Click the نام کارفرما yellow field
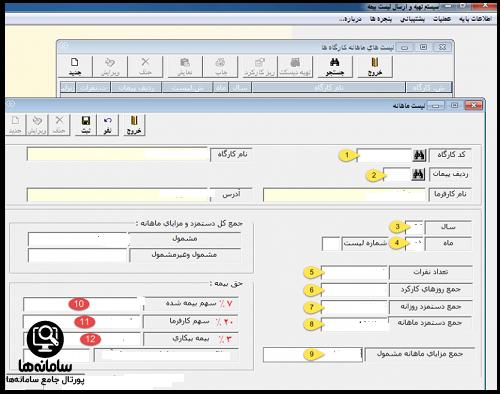The width and height of the screenshot is (500, 394). (x=345, y=195)
